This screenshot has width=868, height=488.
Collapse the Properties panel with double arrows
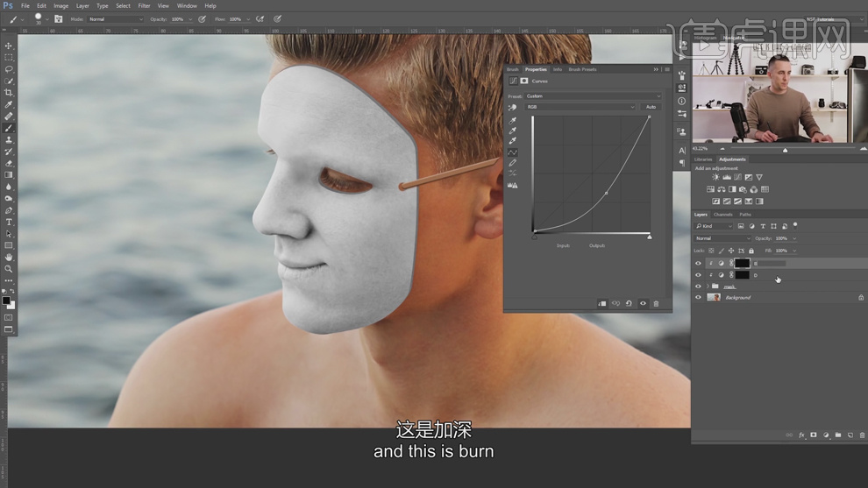656,69
